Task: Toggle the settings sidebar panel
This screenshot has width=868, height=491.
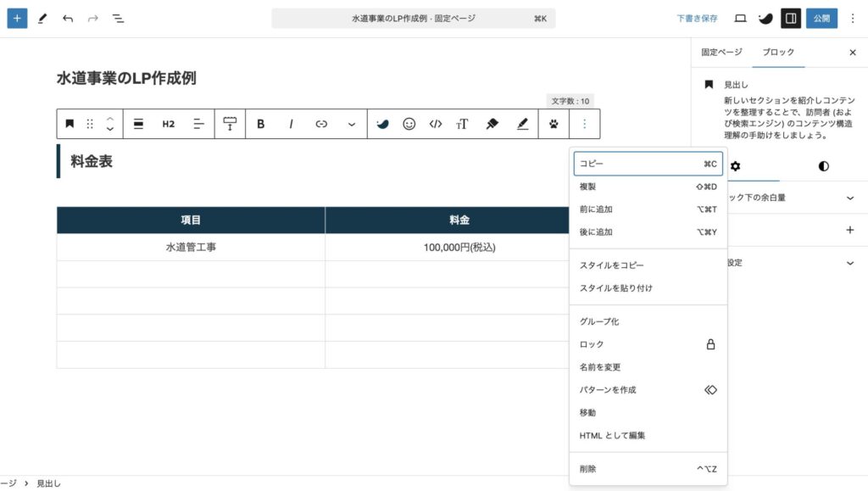Action: click(x=791, y=19)
